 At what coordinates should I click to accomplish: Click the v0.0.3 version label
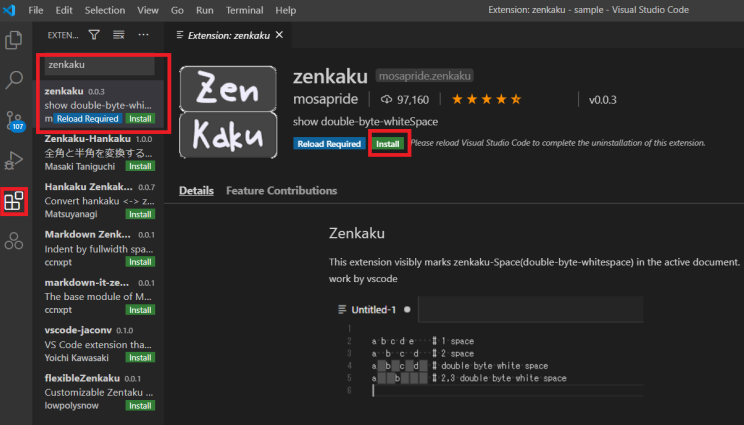(x=603, y=100)
